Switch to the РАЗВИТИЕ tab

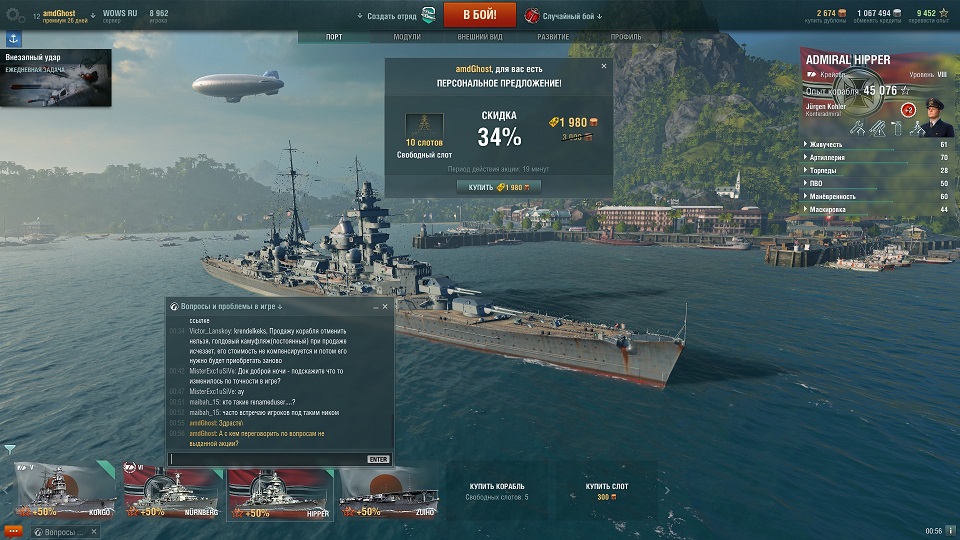pos(553,37)
